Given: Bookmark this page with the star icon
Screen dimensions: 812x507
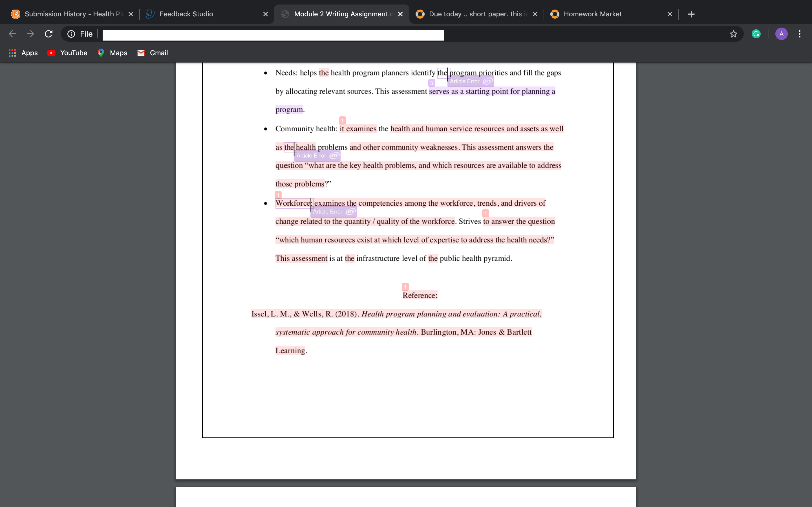Looking at the screenshot, I should 734,34.
